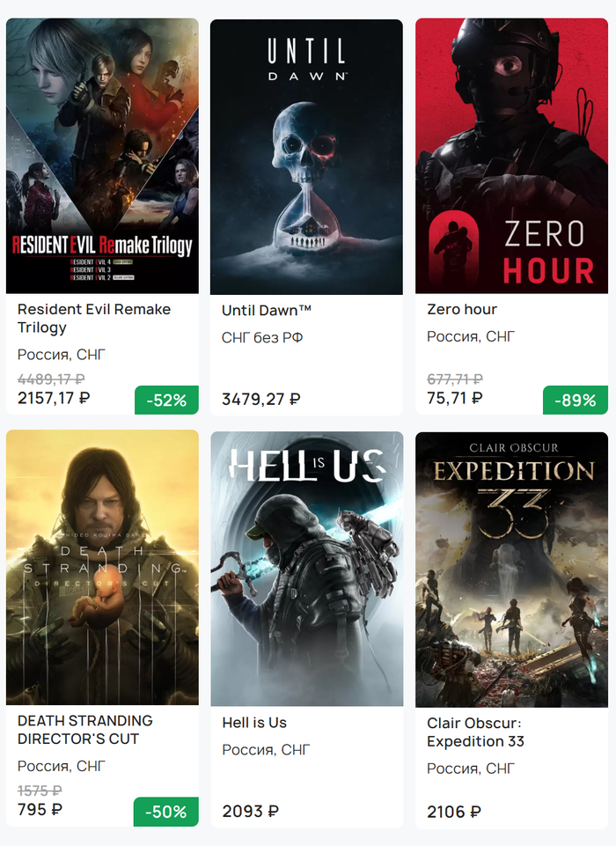Click Clair Obscur Expedition 33 cover
616x846 pixels.
pos(511,568)
